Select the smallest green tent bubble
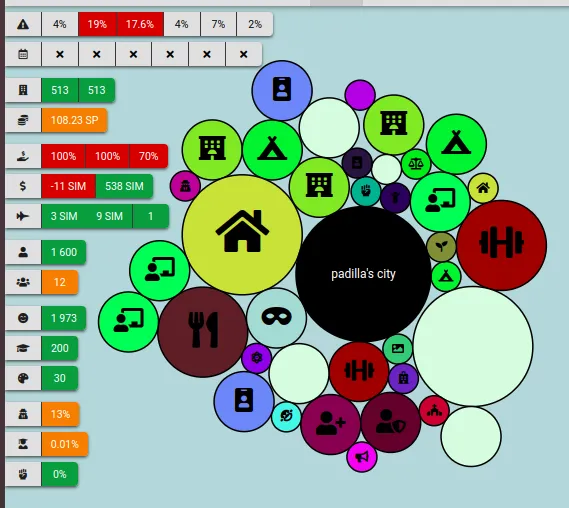Image resolution: width=569 pixels, height=508 pixels. (446, 277)
